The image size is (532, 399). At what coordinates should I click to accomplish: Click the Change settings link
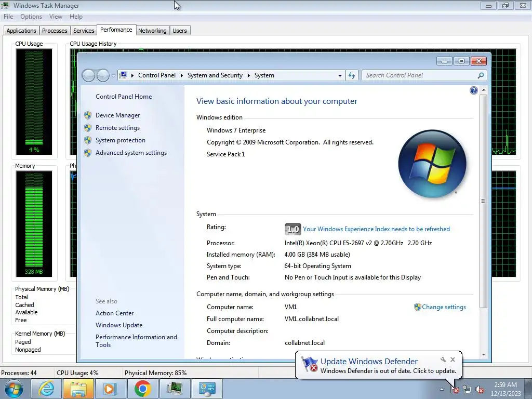point(444,307)
